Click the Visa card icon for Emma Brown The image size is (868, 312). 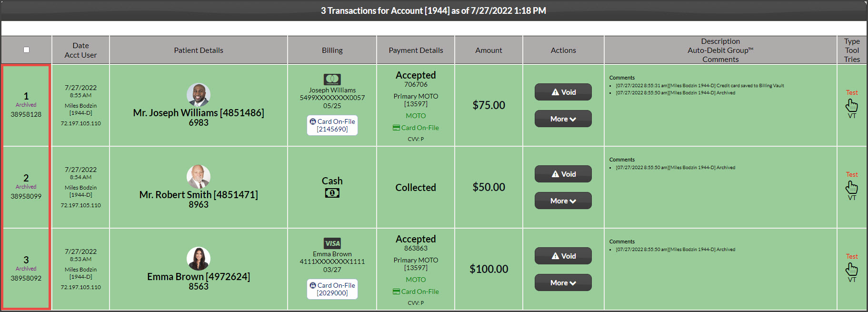click(332, 243)
